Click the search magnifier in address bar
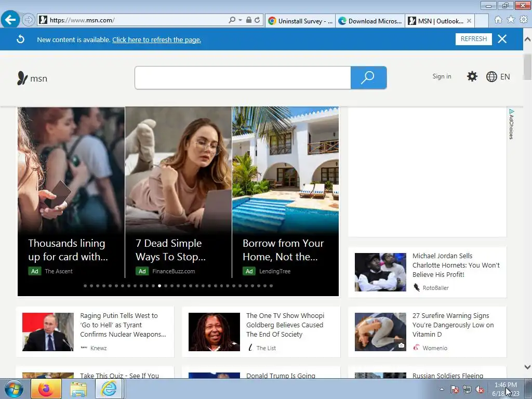This screenshot has width=532, height=399. (x=232, y=20)
